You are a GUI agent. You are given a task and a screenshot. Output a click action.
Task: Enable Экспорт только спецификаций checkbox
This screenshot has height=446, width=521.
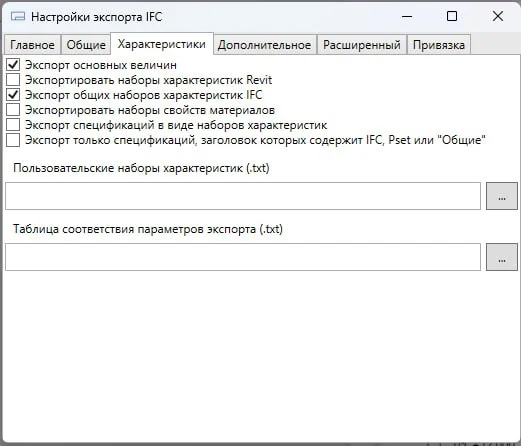coord(13,140)
